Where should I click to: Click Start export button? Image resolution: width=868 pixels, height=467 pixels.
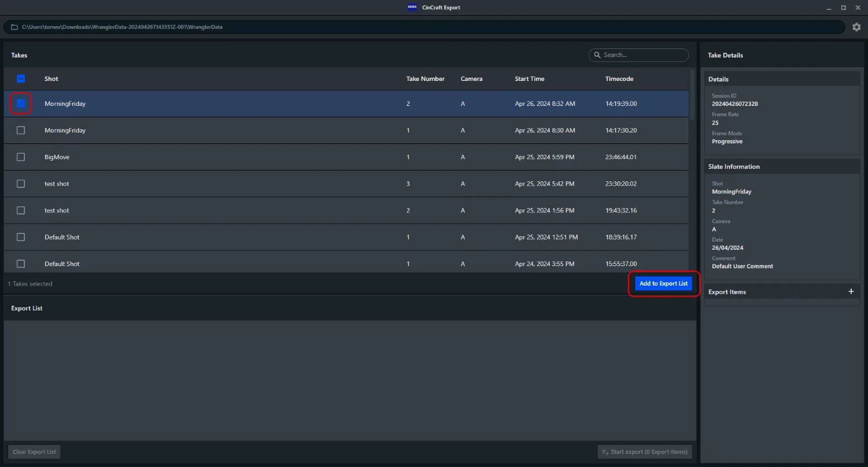(644, 452)
